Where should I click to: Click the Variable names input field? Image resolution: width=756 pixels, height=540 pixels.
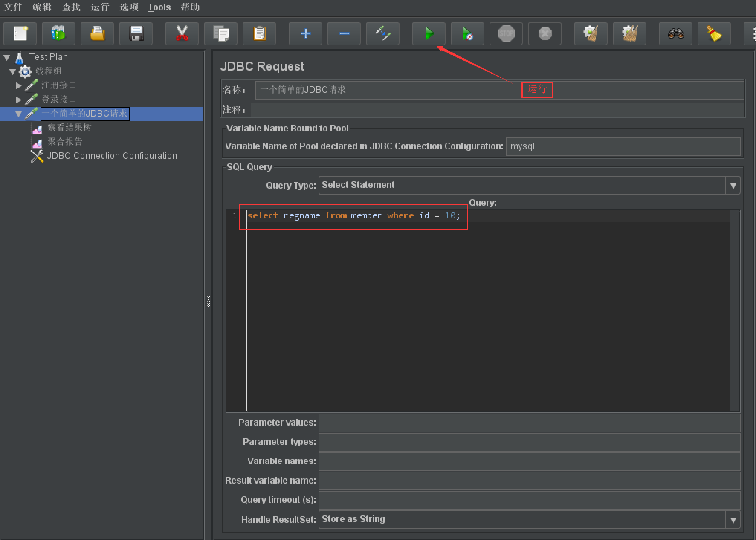(x=529, y=461)
